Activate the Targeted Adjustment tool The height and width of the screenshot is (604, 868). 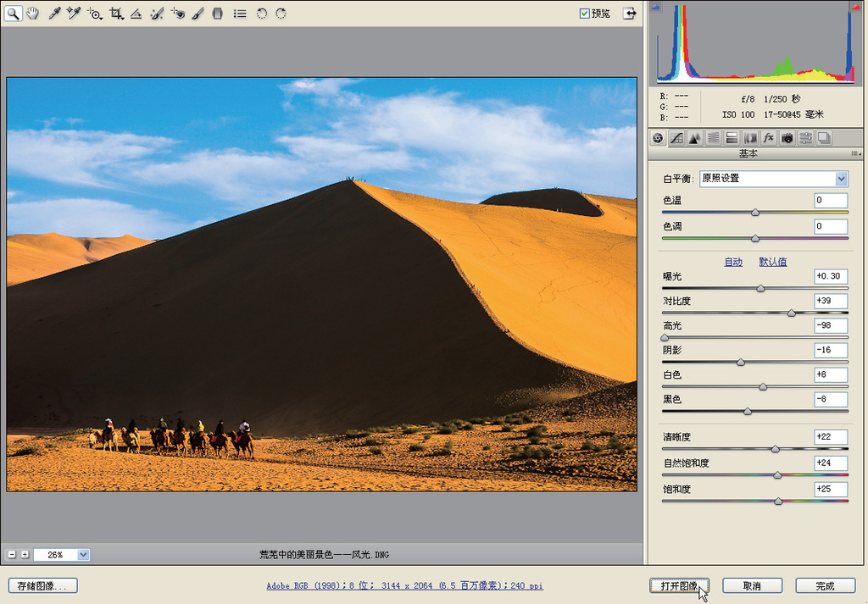coord(95,14)
